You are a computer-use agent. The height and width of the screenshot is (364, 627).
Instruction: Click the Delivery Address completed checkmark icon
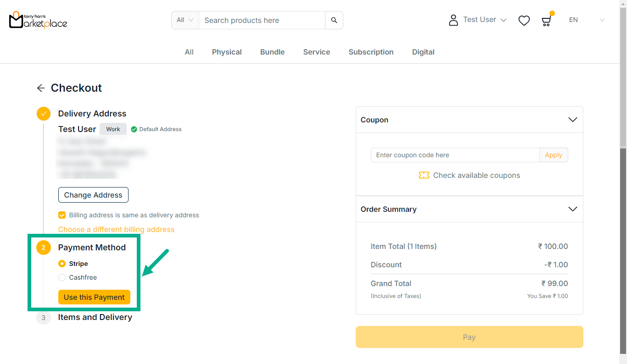click(44, 114)
